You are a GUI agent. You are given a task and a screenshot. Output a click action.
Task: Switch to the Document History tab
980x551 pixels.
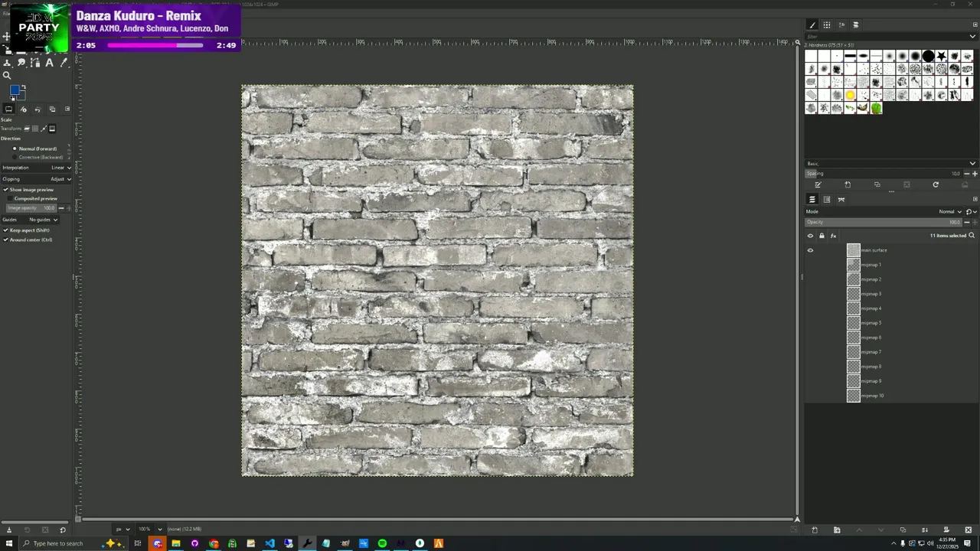coord(856,25)
